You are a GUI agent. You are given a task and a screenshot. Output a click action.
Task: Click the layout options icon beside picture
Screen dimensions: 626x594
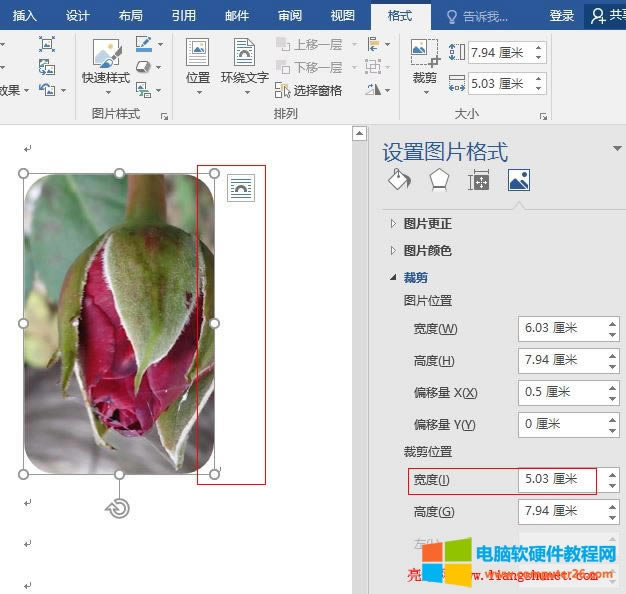[x=241, y=187]
